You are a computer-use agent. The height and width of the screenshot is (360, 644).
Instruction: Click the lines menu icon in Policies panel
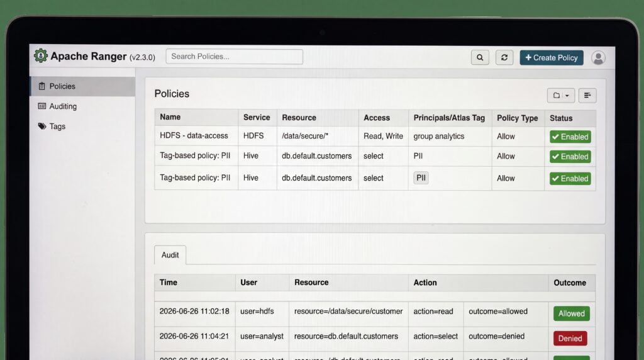click(x=587, y=95)
